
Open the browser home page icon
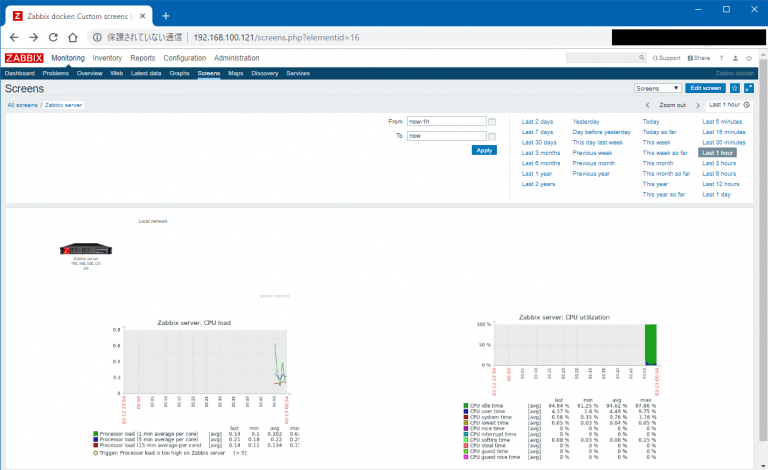[x=72, y=37]
